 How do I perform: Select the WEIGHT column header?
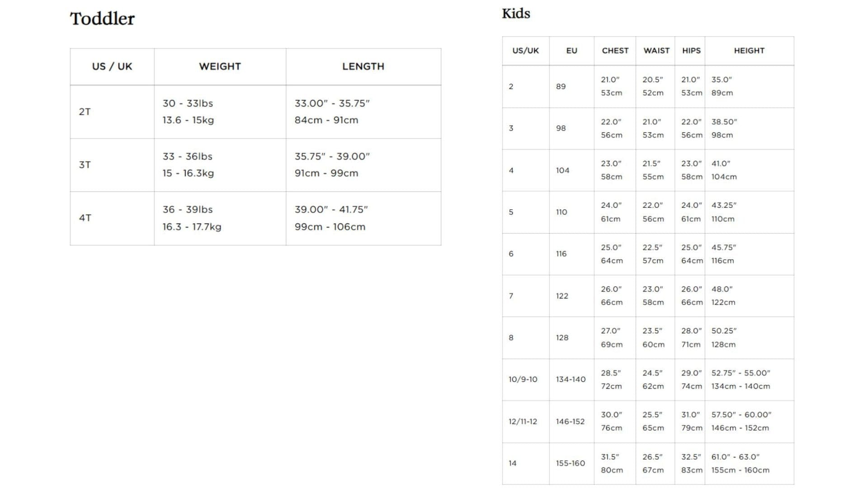pos(220,66)
